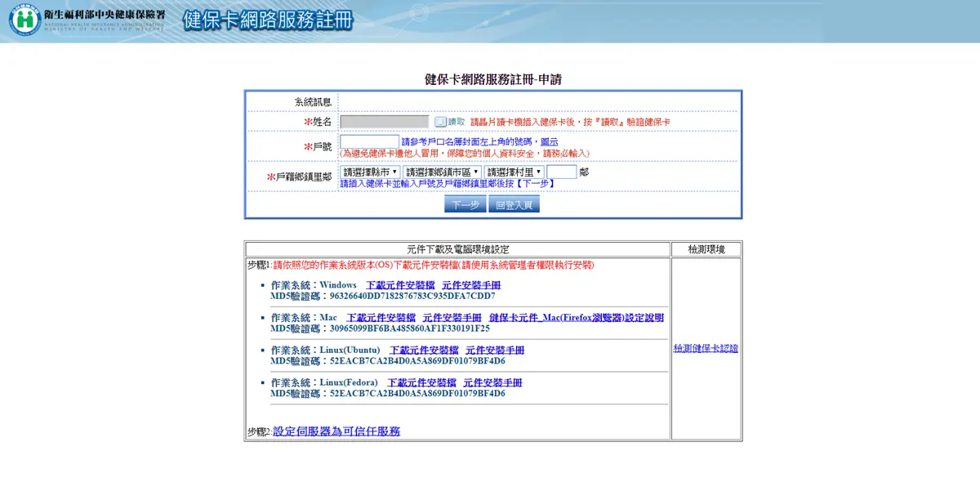Click the 姓名 name input field
This screenshot has height=496, width=980.
pos(385,122)
